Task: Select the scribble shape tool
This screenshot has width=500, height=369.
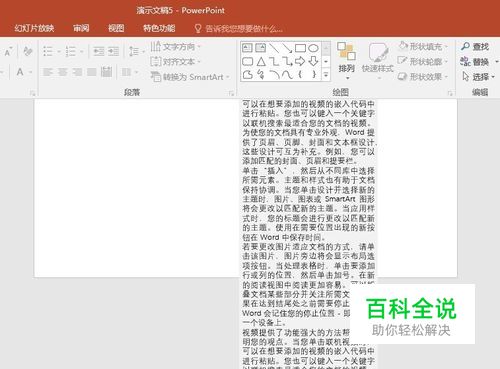Action: tap(261, 74)
